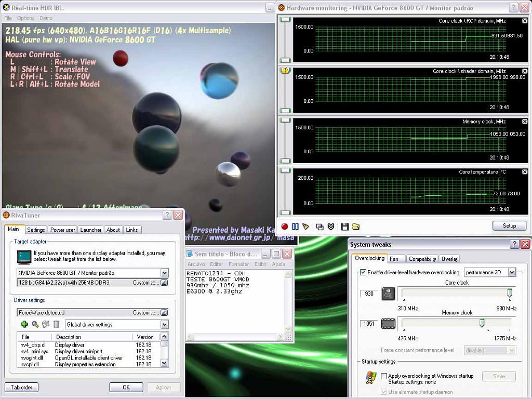Click the Setup button in Hardware monitoring
Viewport: 532px width, 399px height.
tap(509, 225)
